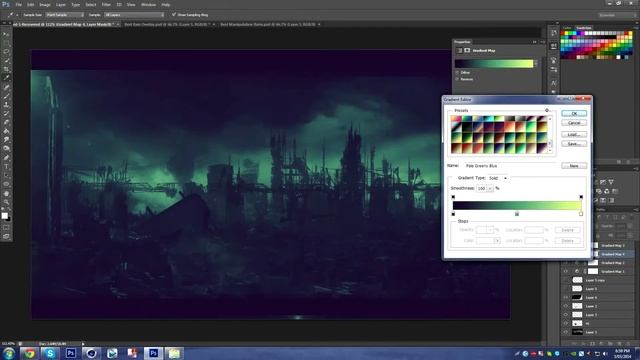This screenshot has height=360, width=640.
Task: Open Skype from the taskbar
Action: click(50, 353)
